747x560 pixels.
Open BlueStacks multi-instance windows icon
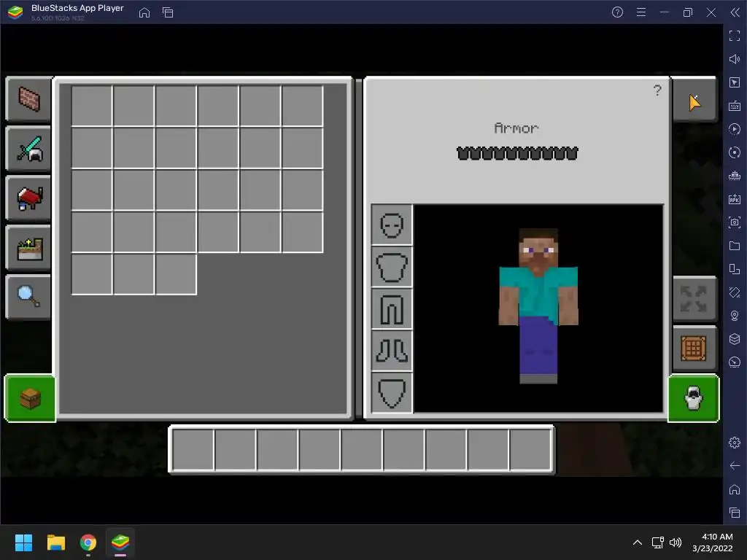click(x=168, y=12)
